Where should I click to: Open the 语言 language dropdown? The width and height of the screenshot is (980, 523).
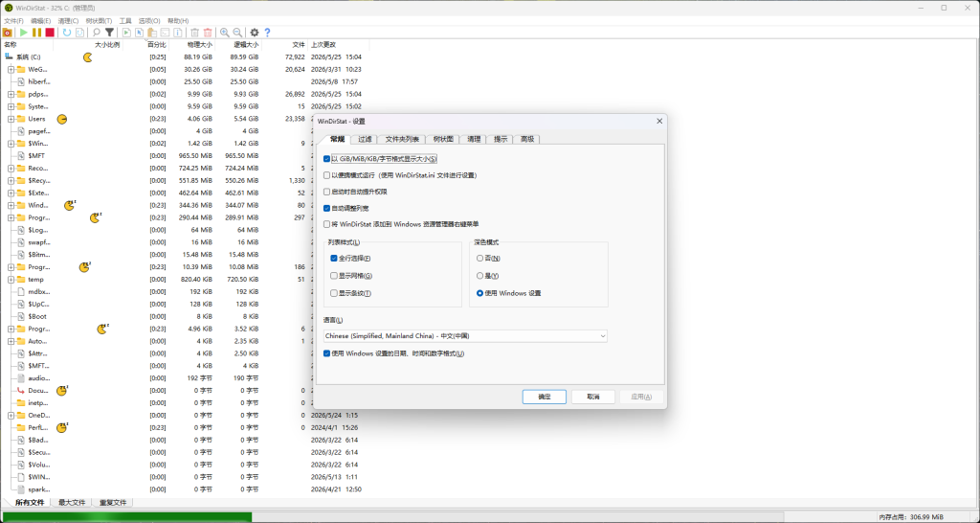465,336
